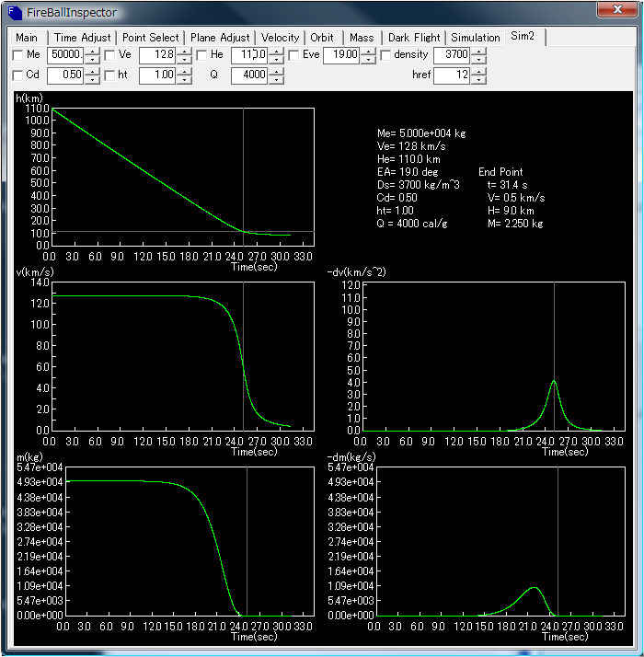Decrease the density value with down arrow
The height and width of the screenshot is (657, 644).
(x=478, y=60)
